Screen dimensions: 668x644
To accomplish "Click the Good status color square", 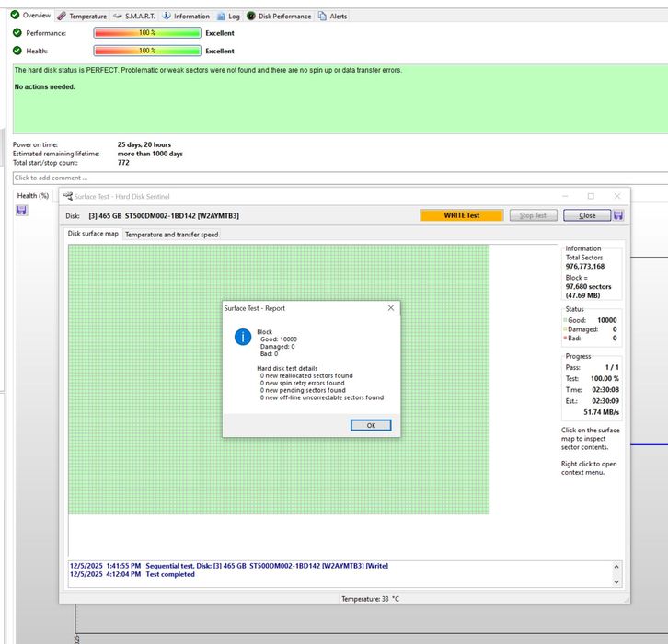I will 565,320.
